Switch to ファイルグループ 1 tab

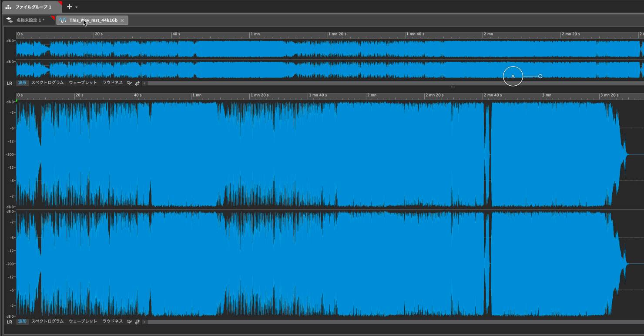pyautogui.click(x=29, y=7)
